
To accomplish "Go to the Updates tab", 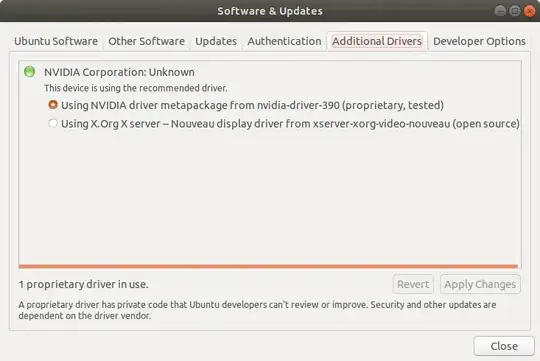I will click(216, 41).
